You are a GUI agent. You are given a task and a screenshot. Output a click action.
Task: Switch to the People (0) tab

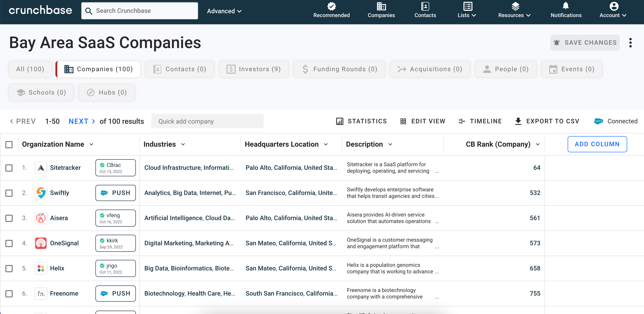point(505,69)
